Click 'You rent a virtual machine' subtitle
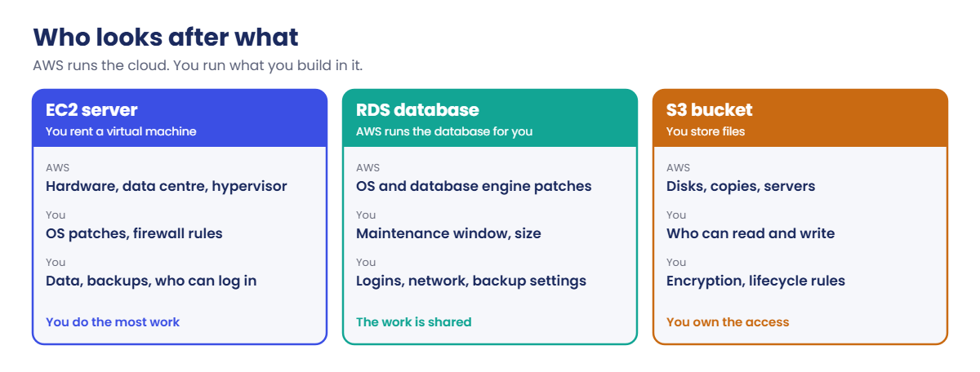 click(121, 131)
